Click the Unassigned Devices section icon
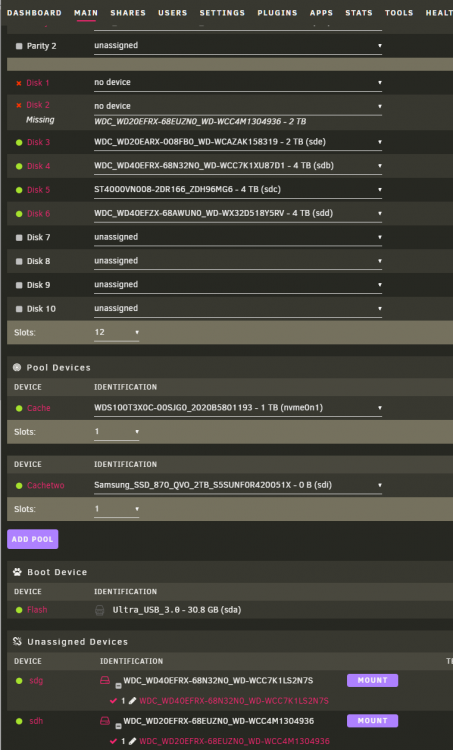The width and height of the screenshot is (453, 750). pyautogui.click(x=17, y=641)
